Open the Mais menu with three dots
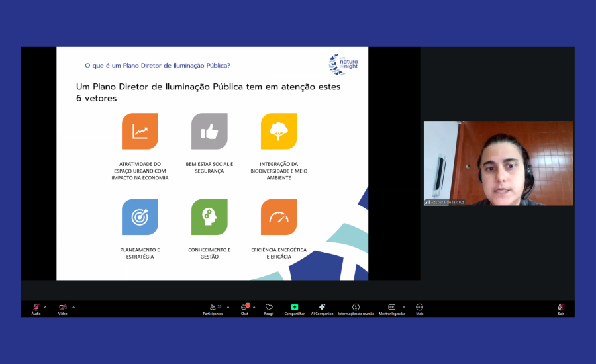 419,308
